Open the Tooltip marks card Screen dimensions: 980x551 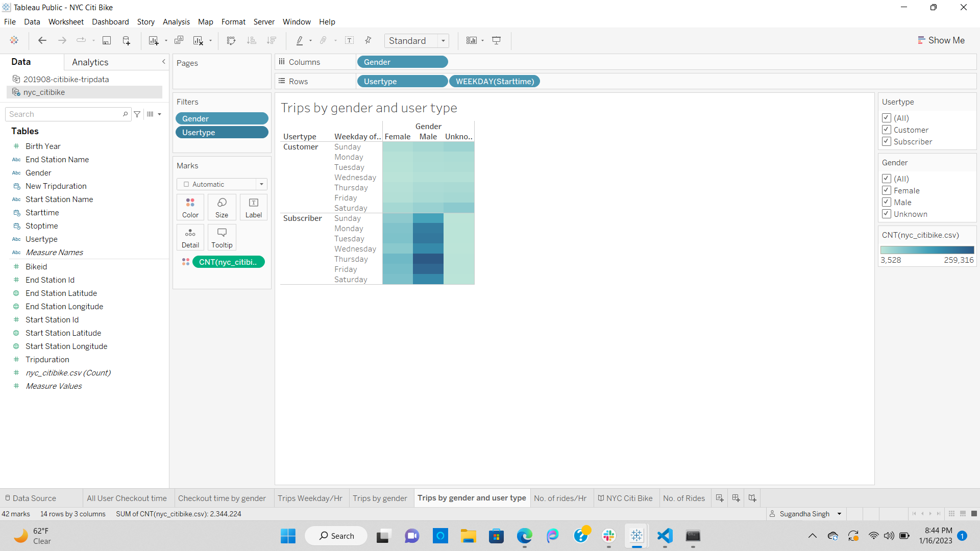(222, 238)
